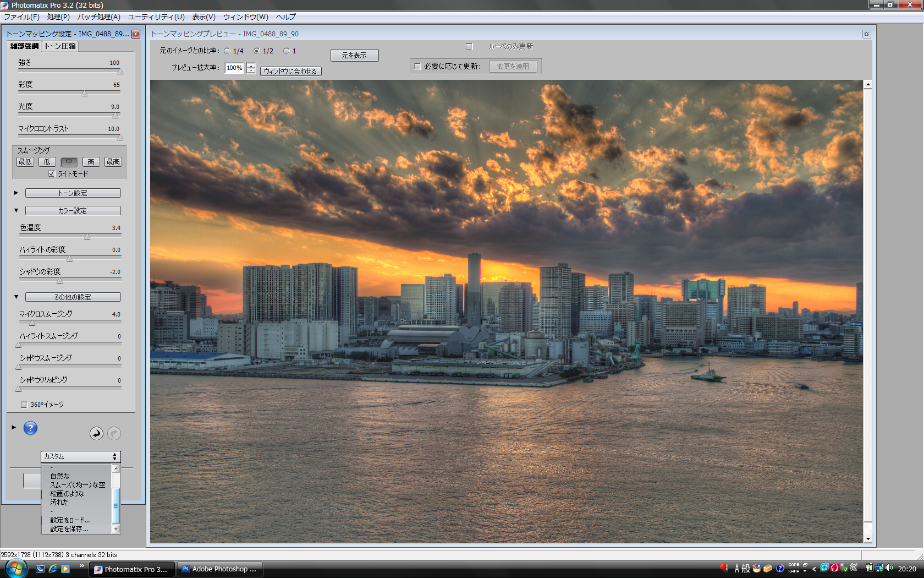924x578 pixels.
Task: Select the full-size ratio 1 radio button
Action: (286, 51)
